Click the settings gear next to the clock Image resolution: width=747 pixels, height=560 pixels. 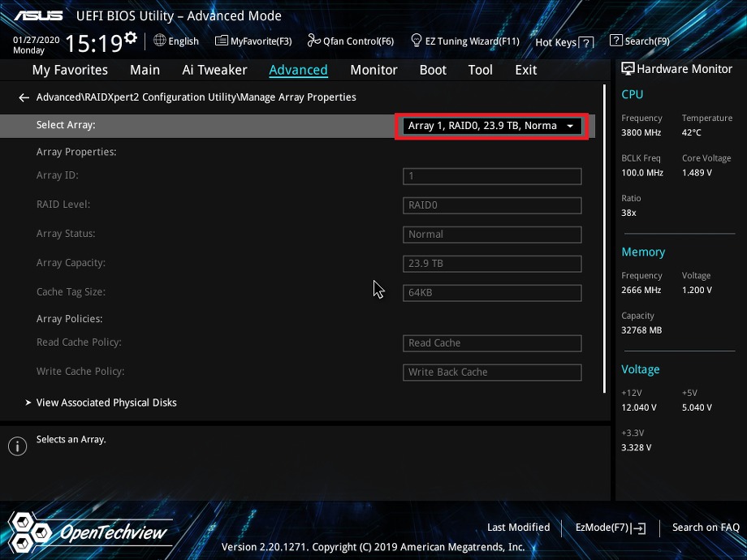tap(131, 37)
